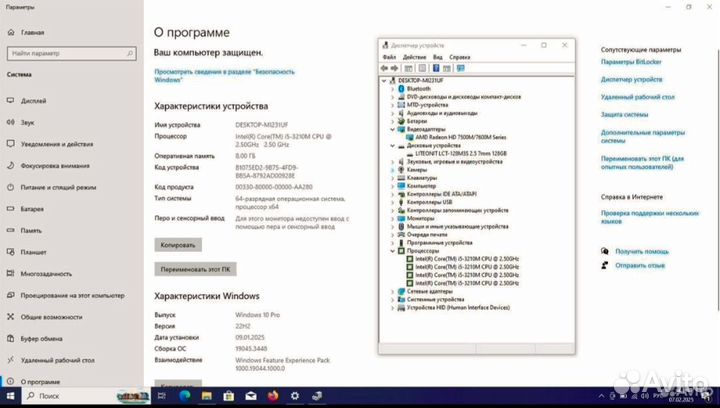Open Дисплей settings in sidebar

point(34,101)
